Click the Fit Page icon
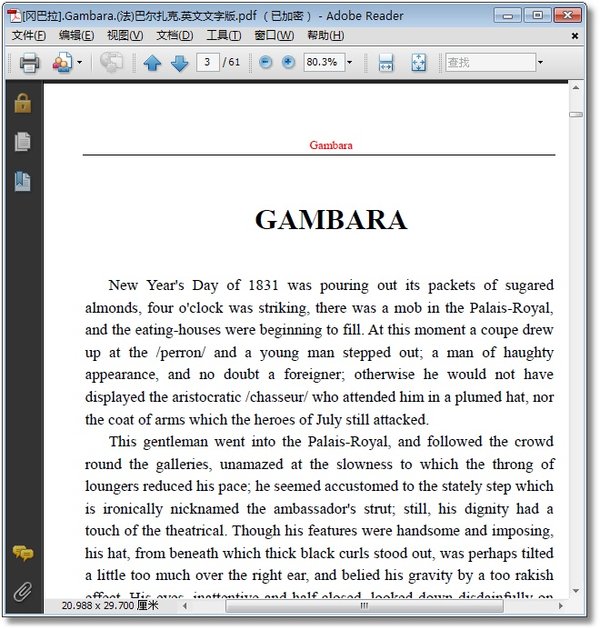The width and height of the screenshot is (600, 630). coord(418,63)
